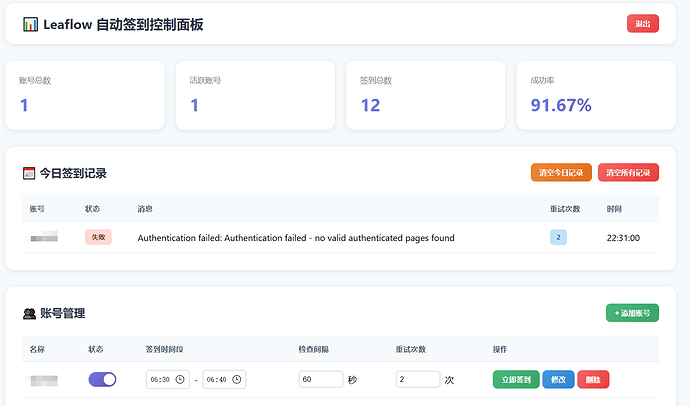Screen dimensions: 690x406
Task: Click the 账号总数 card label
Action: coord(35,80)
